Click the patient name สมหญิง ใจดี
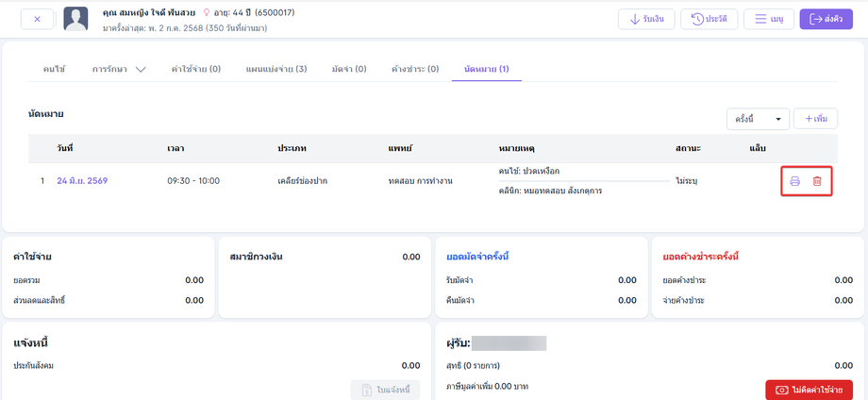The width and height of the screenshot is (868, 400). pyautogui.click(x=149, y=12)
